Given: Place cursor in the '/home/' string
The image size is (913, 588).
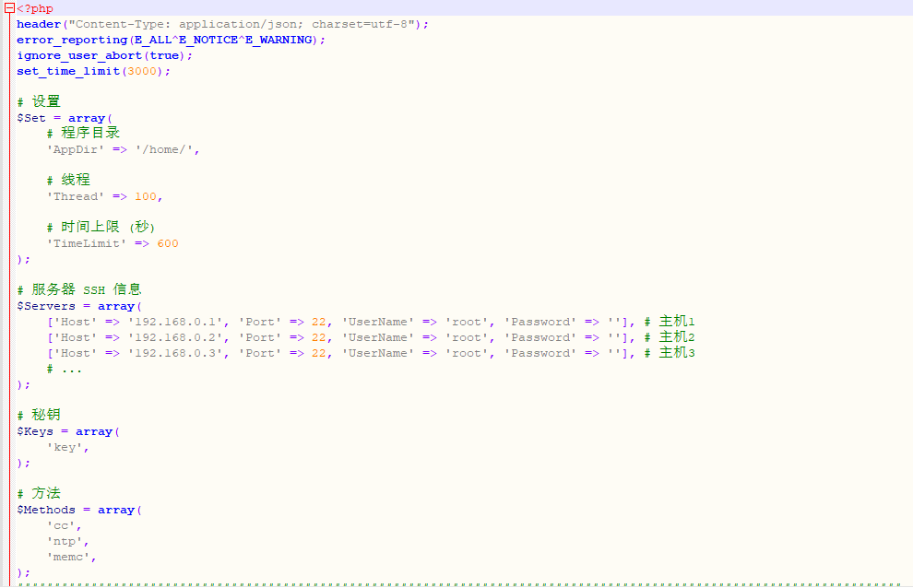Looking at the screenshot, I should click(164, 149).
